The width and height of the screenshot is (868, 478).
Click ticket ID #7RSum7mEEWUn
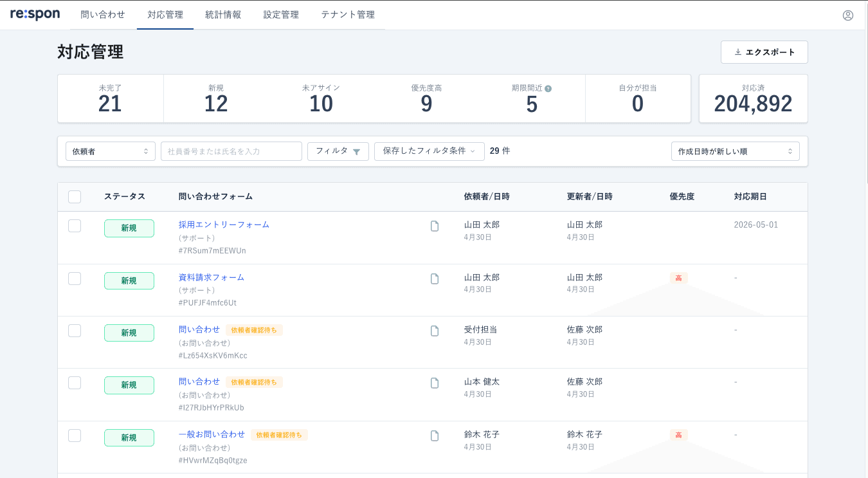coord(212,251)
